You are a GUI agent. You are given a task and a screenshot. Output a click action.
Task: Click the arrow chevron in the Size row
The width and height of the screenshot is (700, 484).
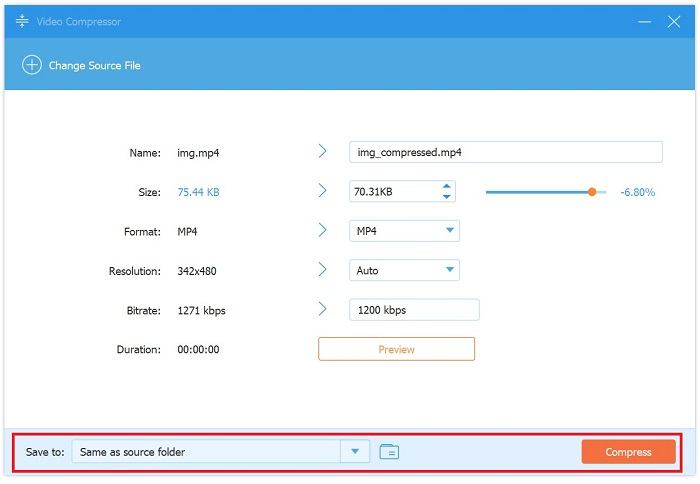[323, 191]
